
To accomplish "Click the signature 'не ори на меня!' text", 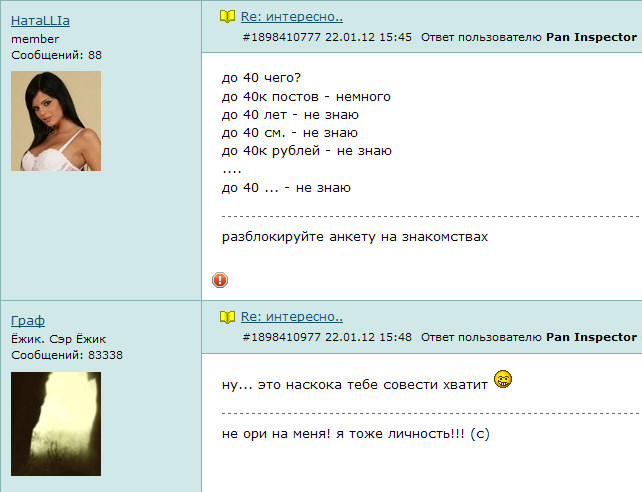I will (x=276, y=434).
